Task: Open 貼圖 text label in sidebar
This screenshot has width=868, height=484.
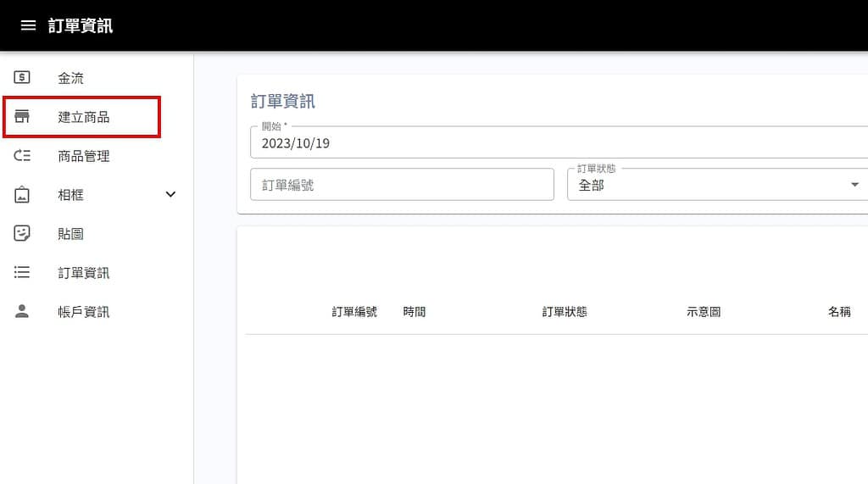Action: 71,234
